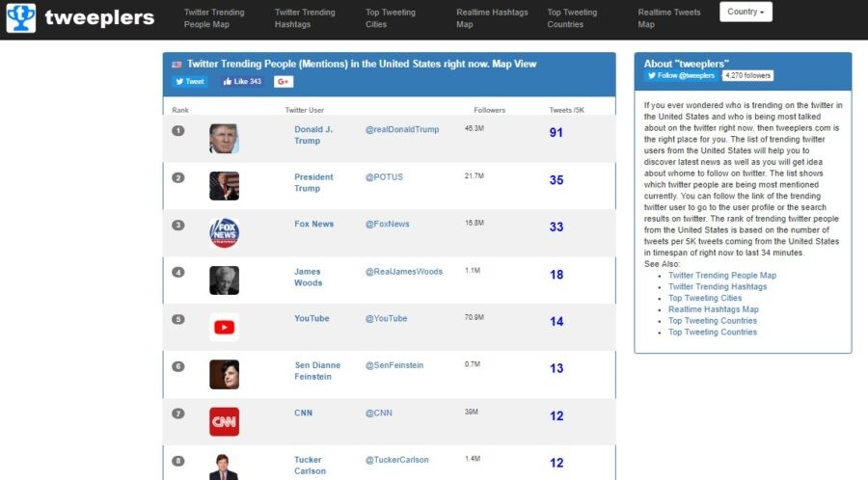The height and width of the screenshot is (480, 868).
Task: Click the tweeplers trophy logo icon
Action: coord(21,17)
